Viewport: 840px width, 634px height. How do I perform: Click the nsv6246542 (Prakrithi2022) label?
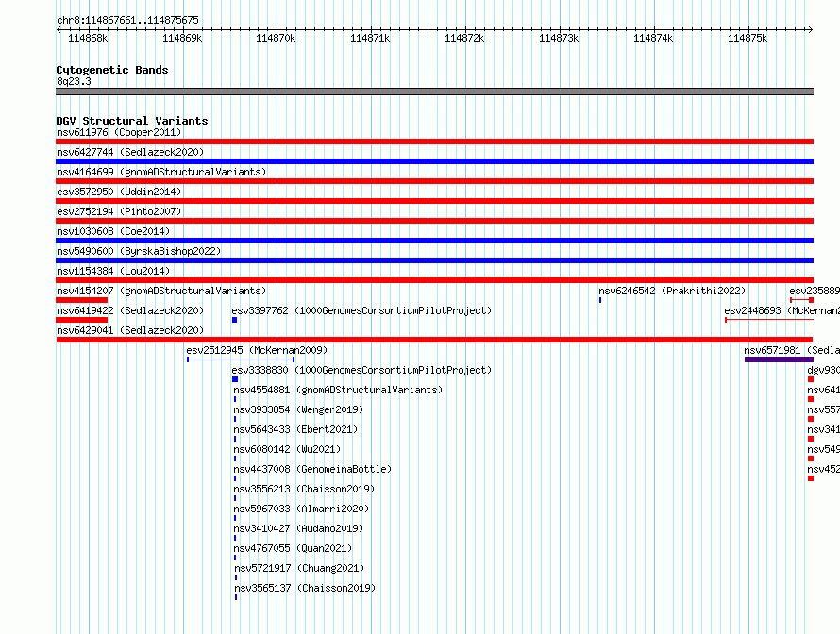[672, 291]
